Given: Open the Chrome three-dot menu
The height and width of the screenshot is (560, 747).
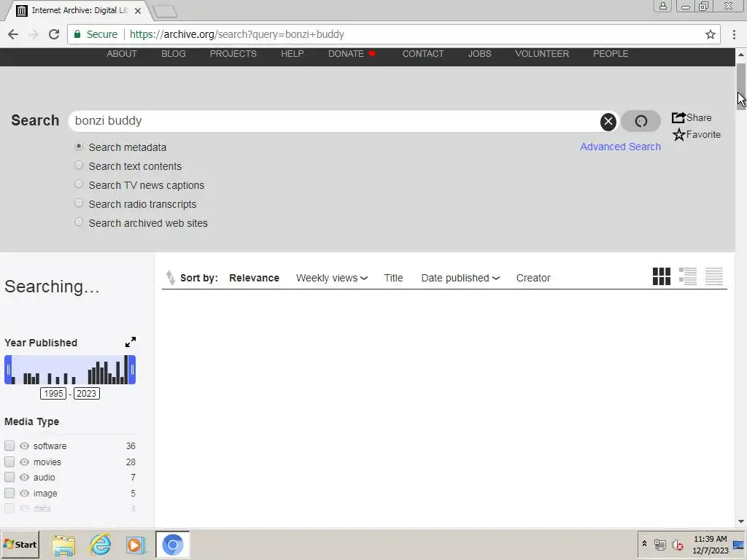Looking at the screenshot, I should [734, 34].
